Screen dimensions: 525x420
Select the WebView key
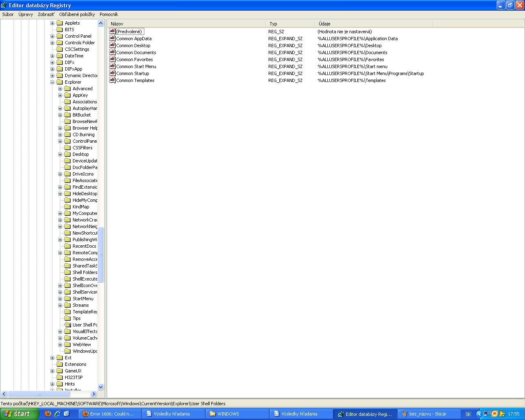pos(82,345)
